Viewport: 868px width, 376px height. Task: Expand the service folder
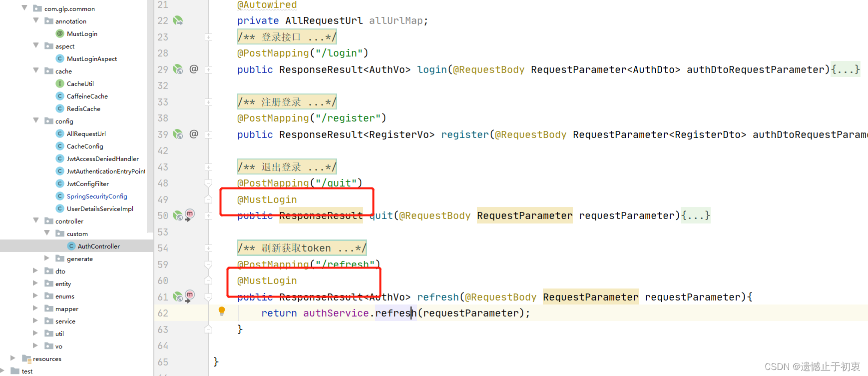(35, 320)
